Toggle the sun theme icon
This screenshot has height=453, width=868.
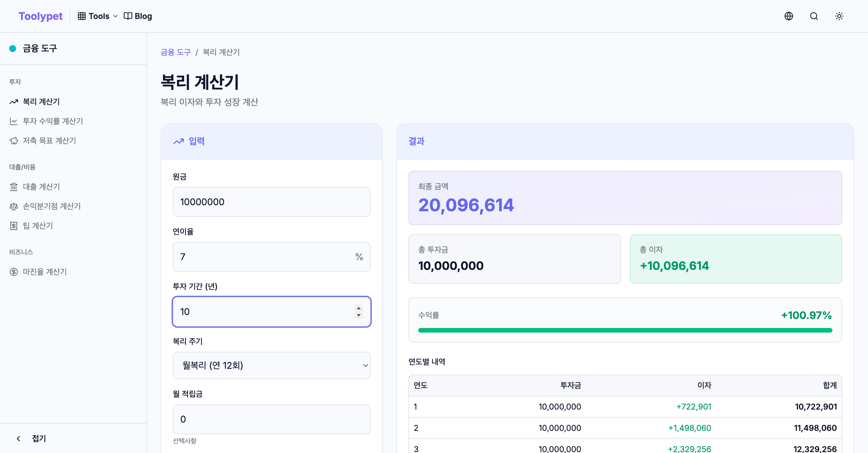(839, 16)
